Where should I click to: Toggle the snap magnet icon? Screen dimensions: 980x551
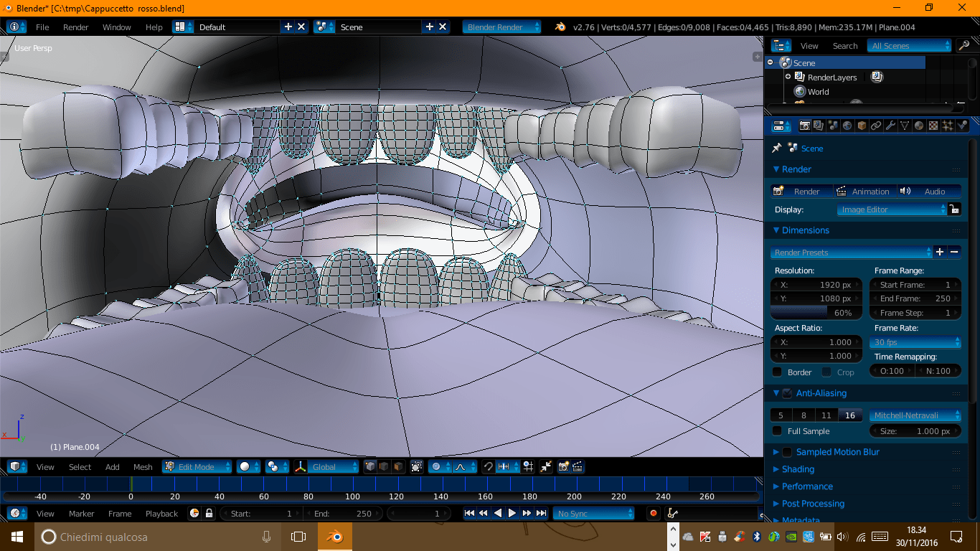point(489,466)
